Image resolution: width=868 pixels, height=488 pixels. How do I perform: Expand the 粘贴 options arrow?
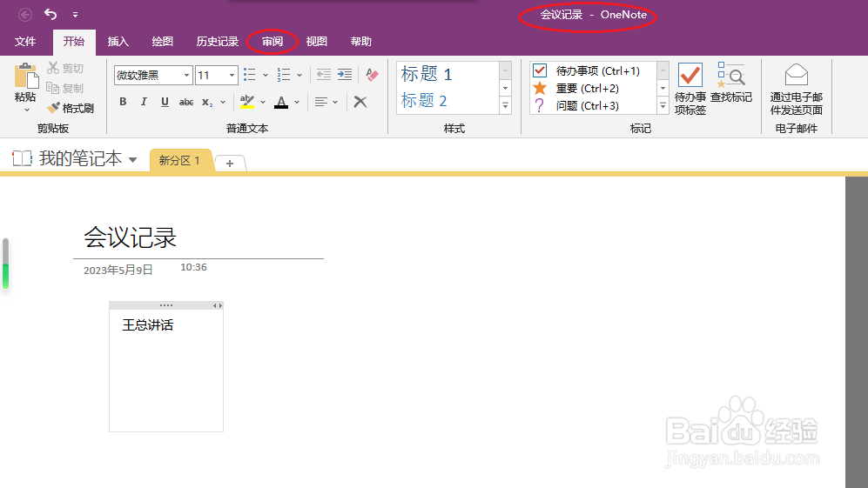(x=25, y=110)
